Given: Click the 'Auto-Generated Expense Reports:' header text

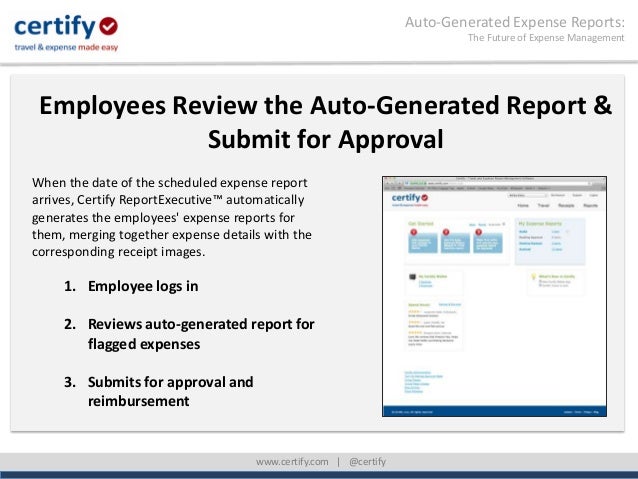Looking at the screenshot, I should coord(515,22).
